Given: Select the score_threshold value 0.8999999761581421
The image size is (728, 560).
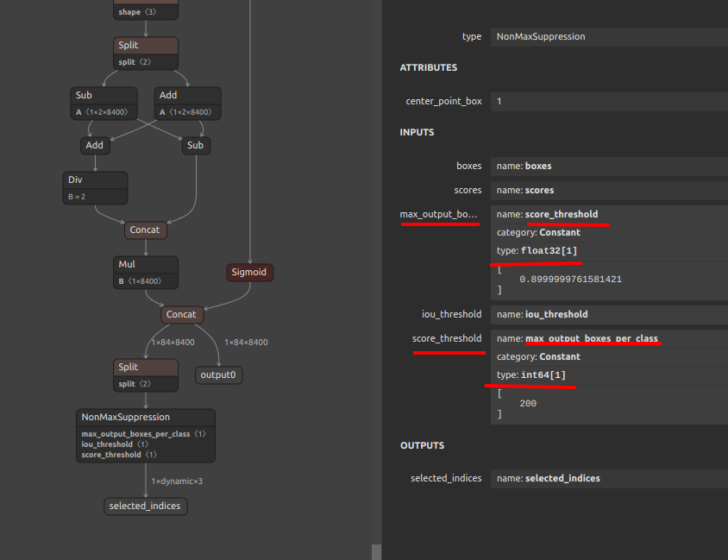Looking at the screenshot, I should coord(569,279).
